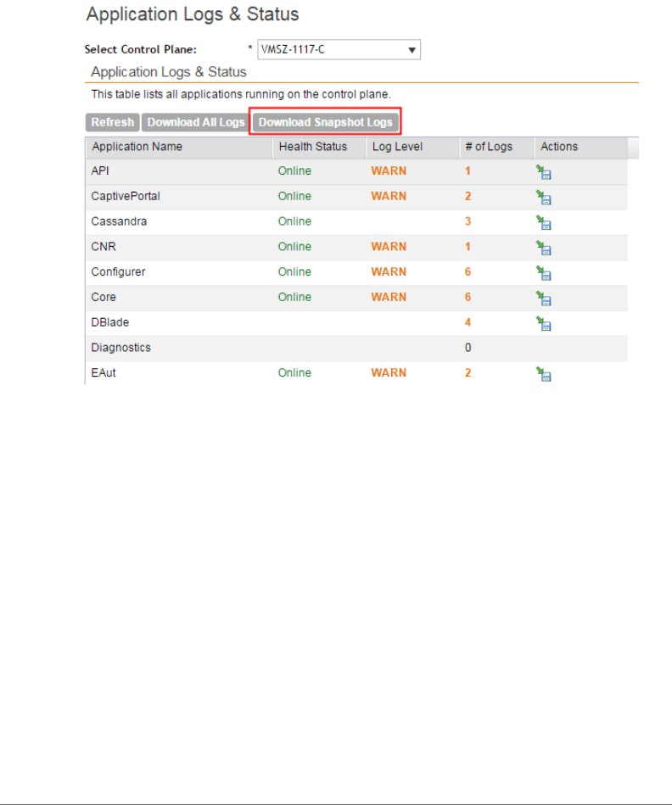Download logs icon for Cassandra row

543,222
